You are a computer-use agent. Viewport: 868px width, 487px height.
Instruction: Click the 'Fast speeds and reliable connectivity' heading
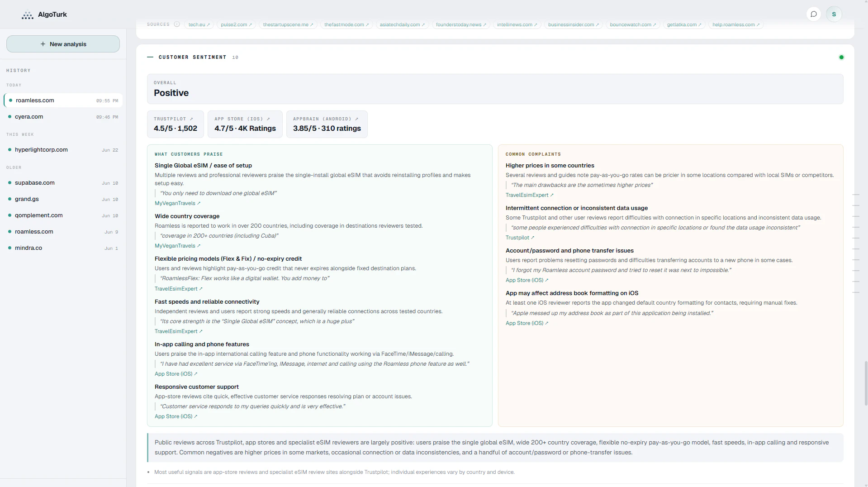(207, 302)
